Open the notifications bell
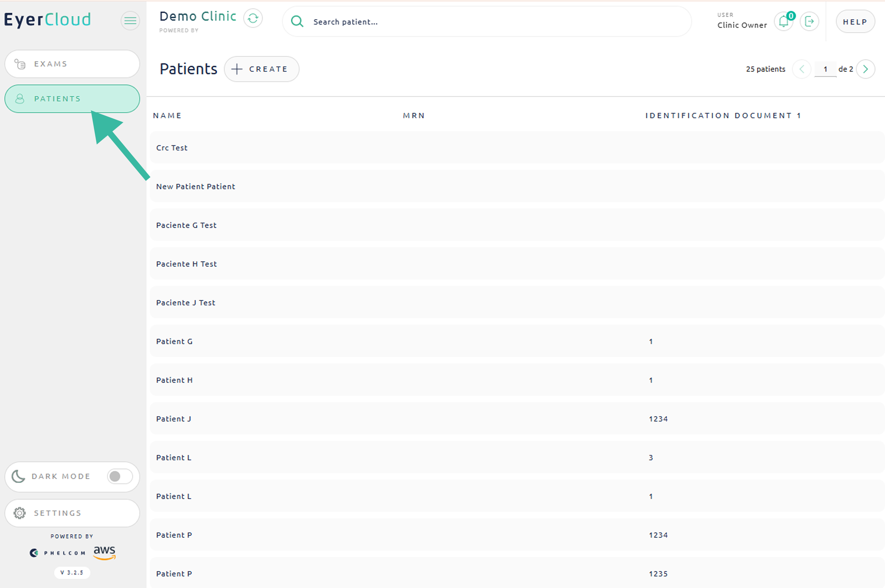 tap(783, 21)
